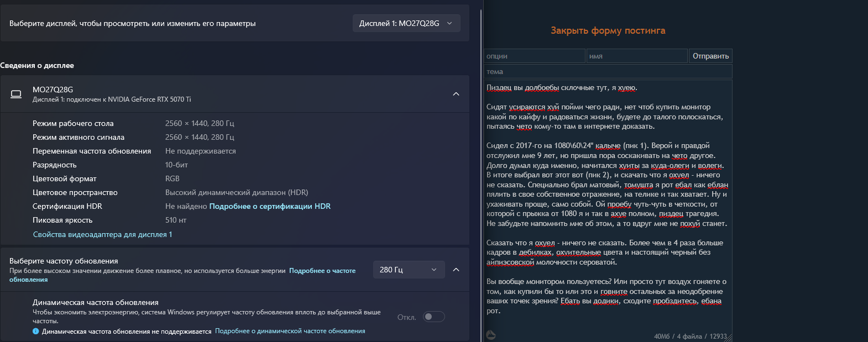Click the Не поддерживается variable refresh value

tap(201, 151)
